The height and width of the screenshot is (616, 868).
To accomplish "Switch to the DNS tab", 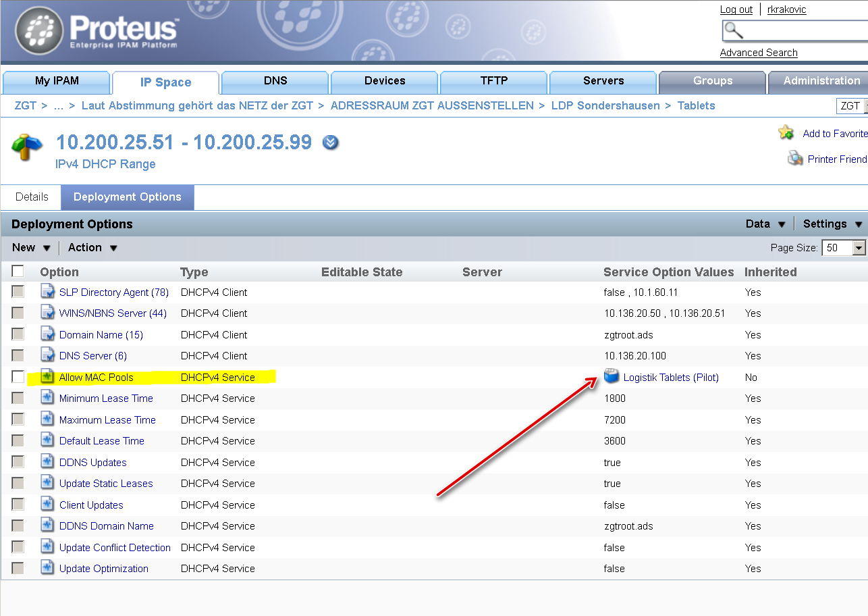I will pos(275,82).
